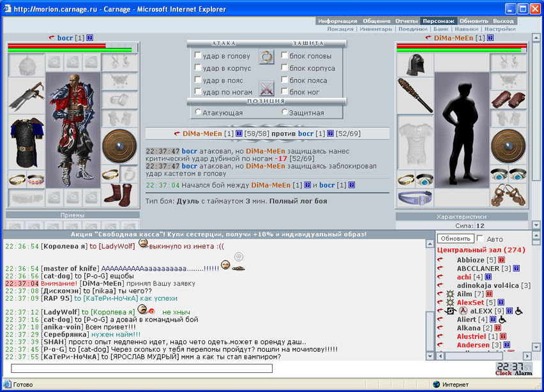Click the chat message input field

pyautogui.click(x=142, y=368)
